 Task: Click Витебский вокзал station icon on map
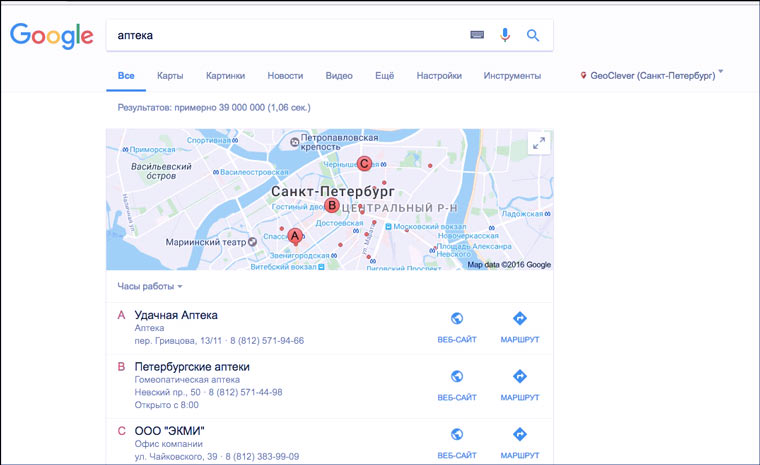point(321,267)
